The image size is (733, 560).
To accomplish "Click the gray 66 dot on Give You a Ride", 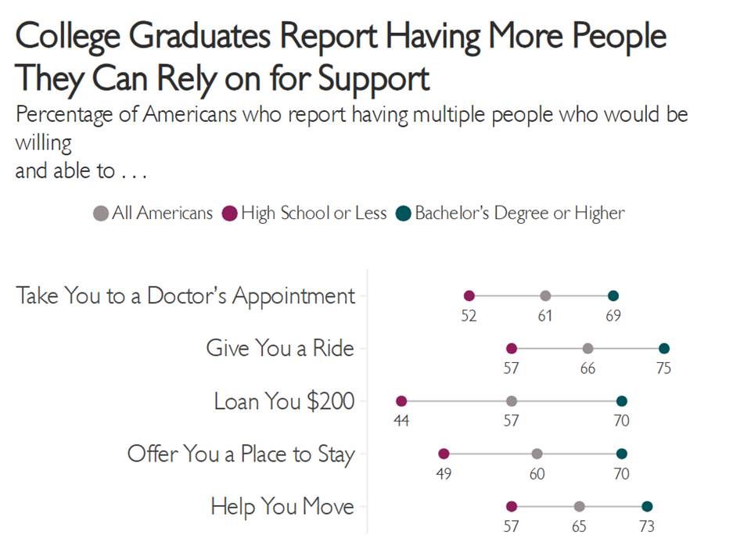I will (588, 348).
